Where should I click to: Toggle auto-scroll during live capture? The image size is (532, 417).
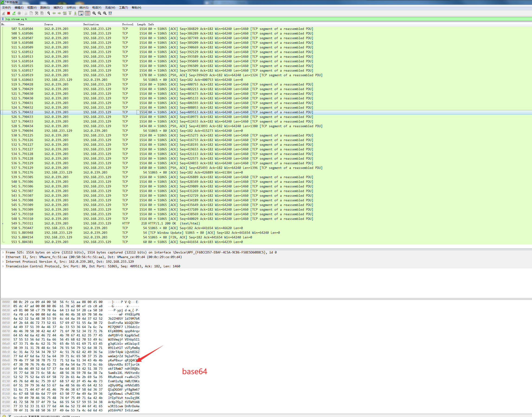click(81, 13)
